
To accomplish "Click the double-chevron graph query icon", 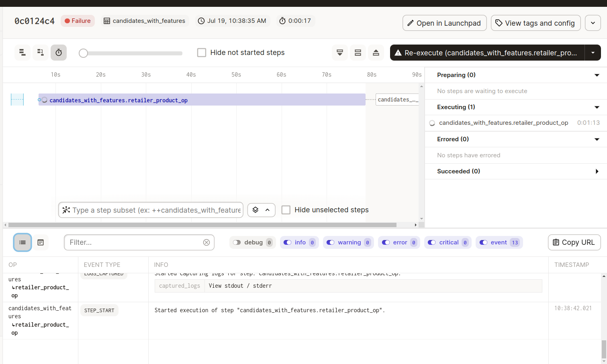I will pos(261,209).
